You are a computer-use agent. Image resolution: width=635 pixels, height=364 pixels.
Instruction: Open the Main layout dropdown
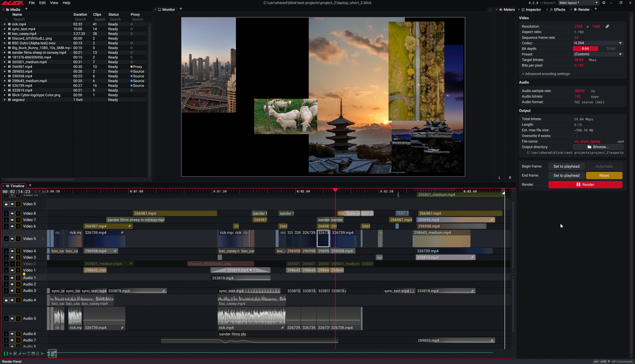[579, 3]
